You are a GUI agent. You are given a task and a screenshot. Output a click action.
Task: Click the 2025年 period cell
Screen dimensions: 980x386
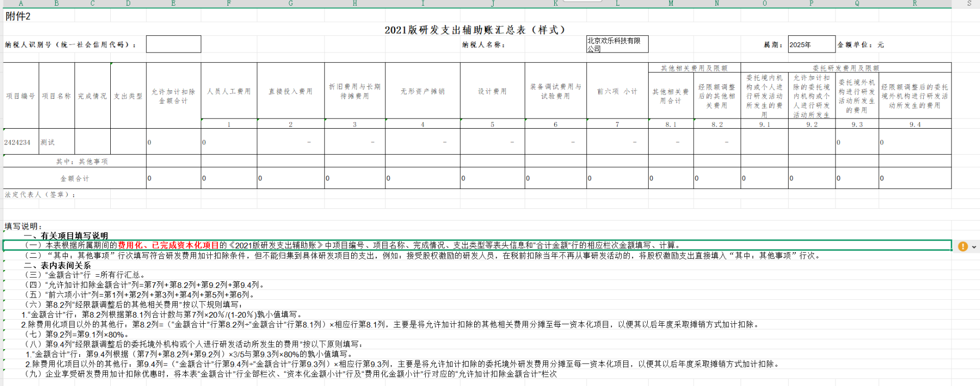(x=811, y=44)
